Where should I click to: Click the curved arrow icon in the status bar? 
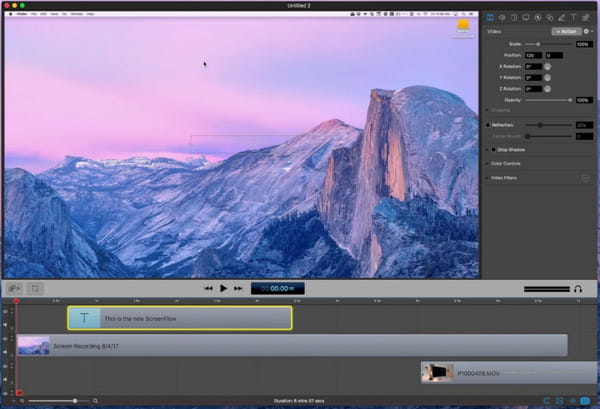pyautogui.click(x=547, y=401)
